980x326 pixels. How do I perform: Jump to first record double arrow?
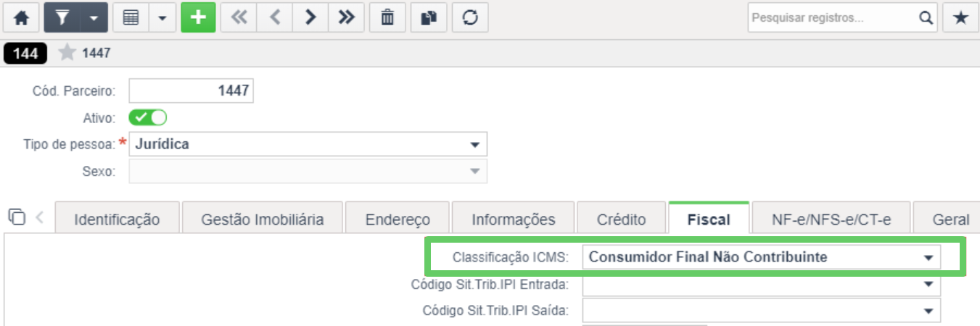pos(239,18)
